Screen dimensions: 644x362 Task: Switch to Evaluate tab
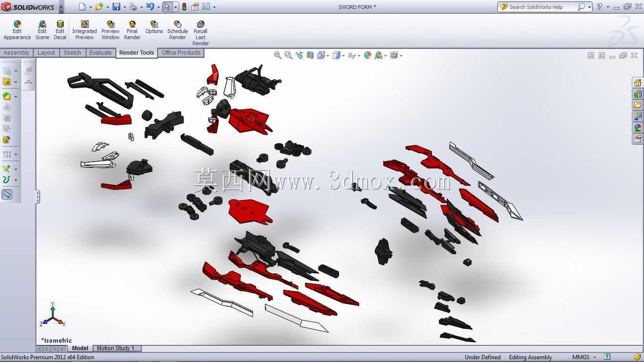[x=100, y=53]
